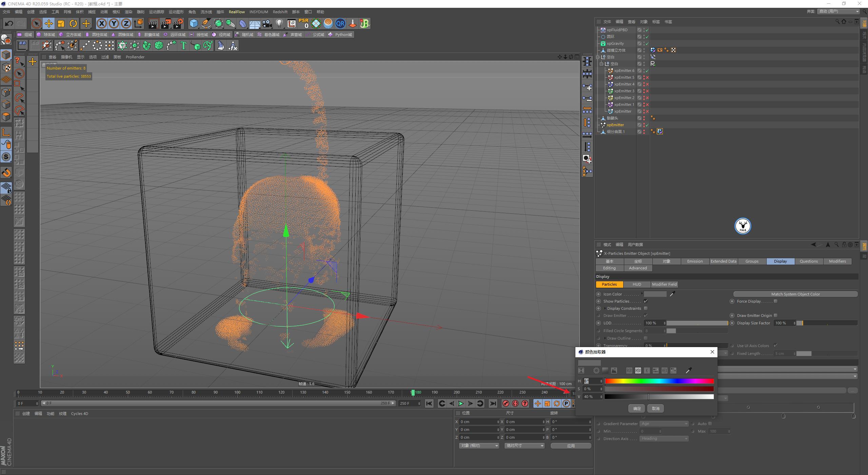
Task: Select the Move tool in the toolbar
Action: (x=48, y=23)
